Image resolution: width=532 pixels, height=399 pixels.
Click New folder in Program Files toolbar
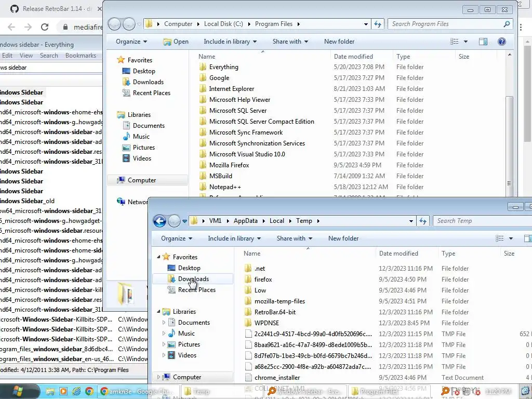[339, 42]
